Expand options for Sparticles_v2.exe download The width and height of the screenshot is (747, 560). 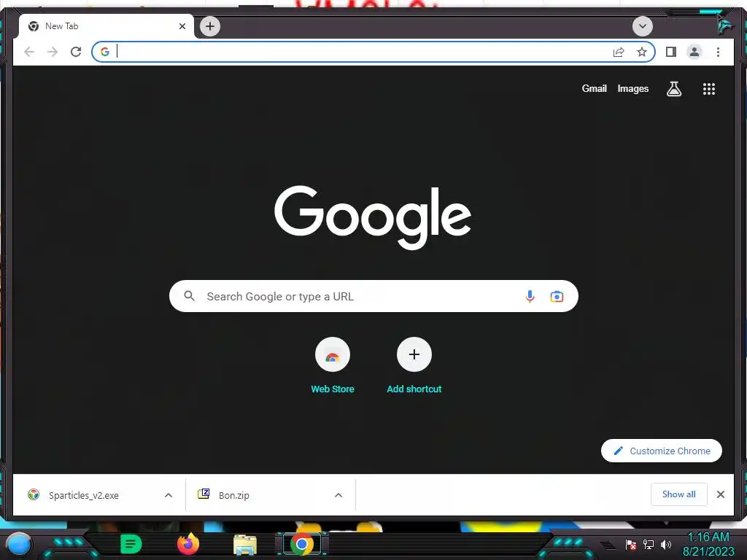tap(169, 495)
